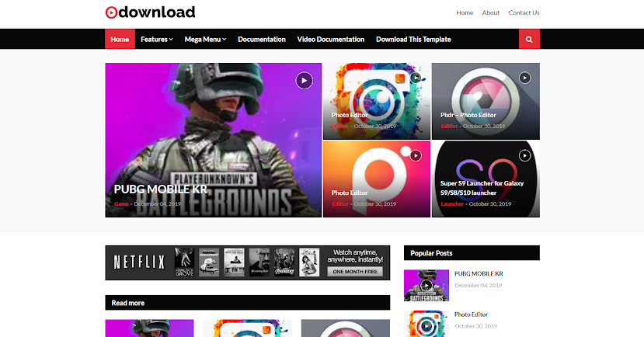Open the Video Documentation menu item

[x=331, y=40]
